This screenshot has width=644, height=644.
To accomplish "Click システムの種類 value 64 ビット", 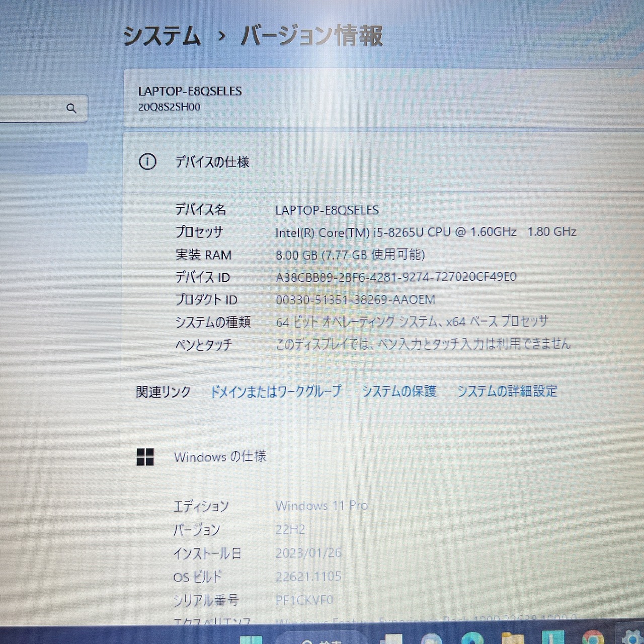I will (412, 321).
